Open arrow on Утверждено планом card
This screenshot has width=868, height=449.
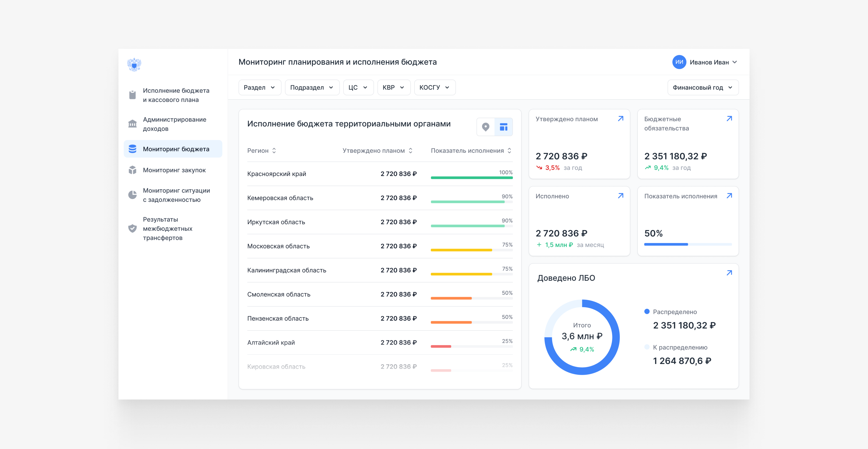coord(620,119)
